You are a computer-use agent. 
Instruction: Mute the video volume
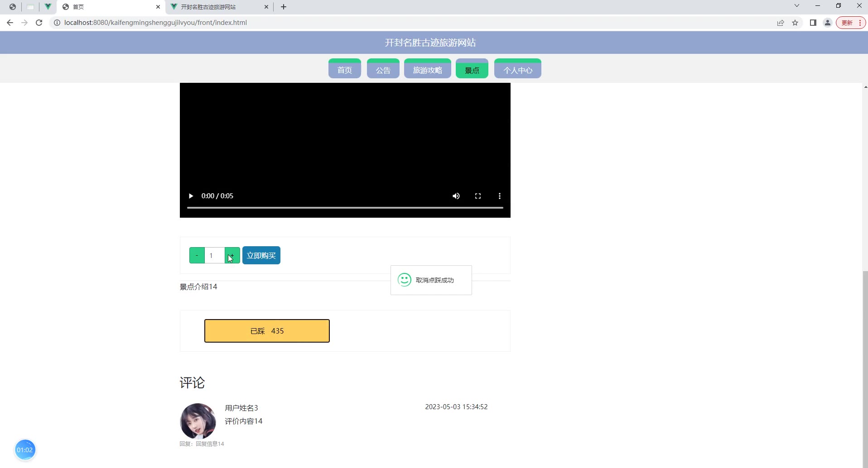click(x=456, y=196)
